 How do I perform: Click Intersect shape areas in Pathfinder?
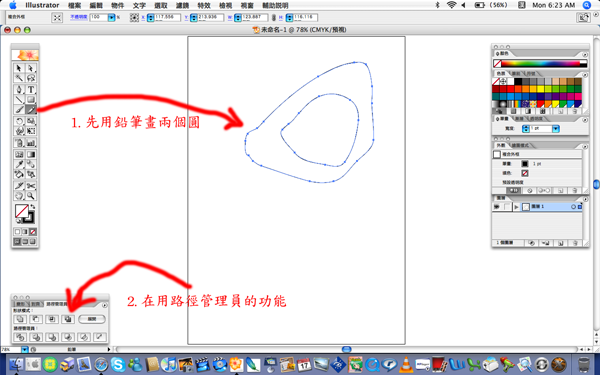coord(52,319)
